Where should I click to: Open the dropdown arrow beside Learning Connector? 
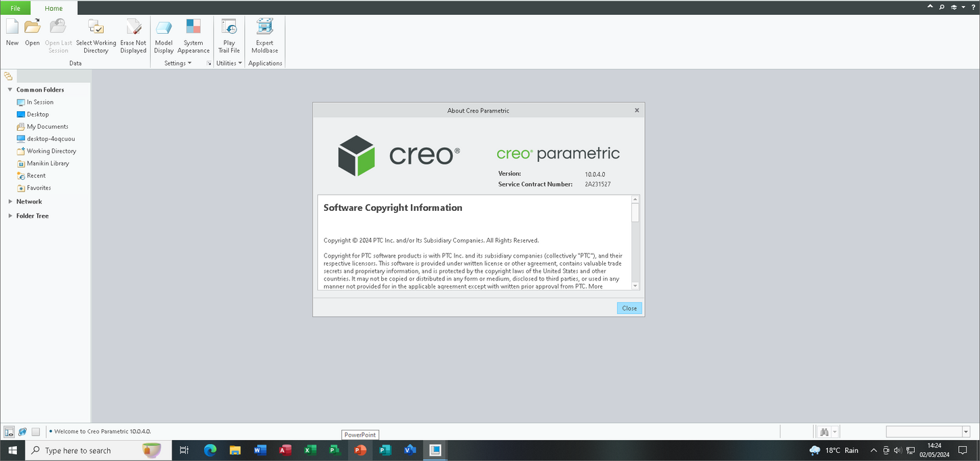pos(963,7)
